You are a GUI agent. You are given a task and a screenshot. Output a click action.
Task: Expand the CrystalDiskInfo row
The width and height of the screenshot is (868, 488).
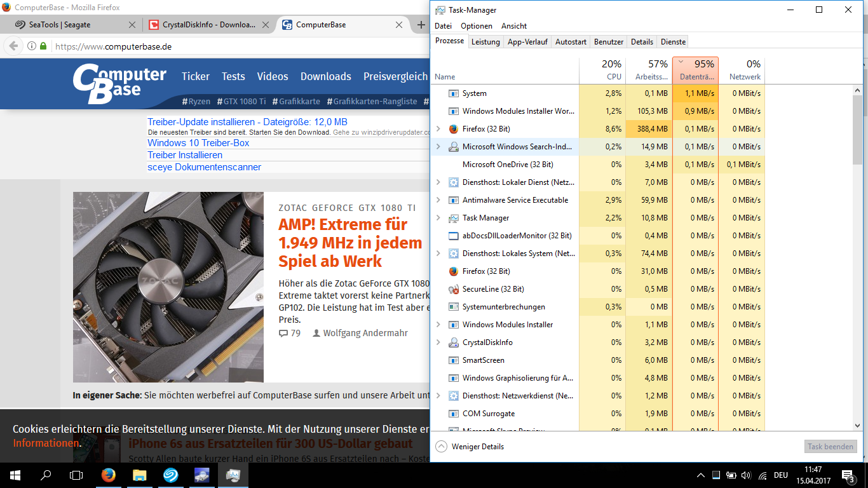pyautogui.click(x=438, y=342)
